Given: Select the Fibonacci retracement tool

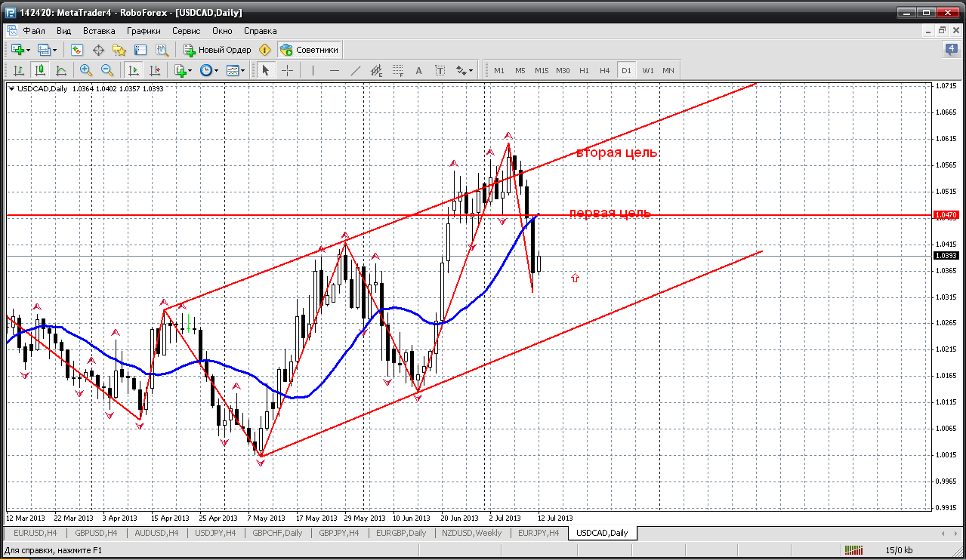Looking at the screenshot, I should [398, 70].
